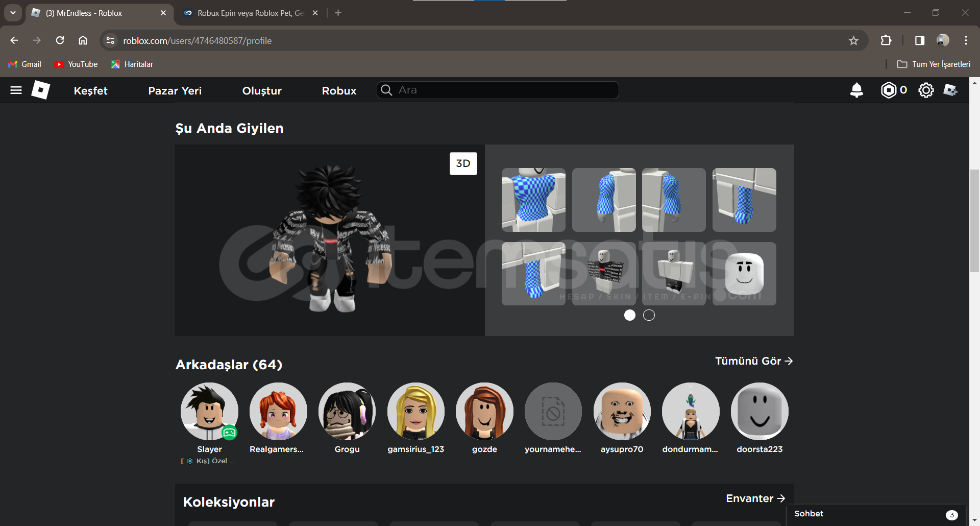
Task: Click the Roblox Studio icon in navbar
Action: click(950, 90)
